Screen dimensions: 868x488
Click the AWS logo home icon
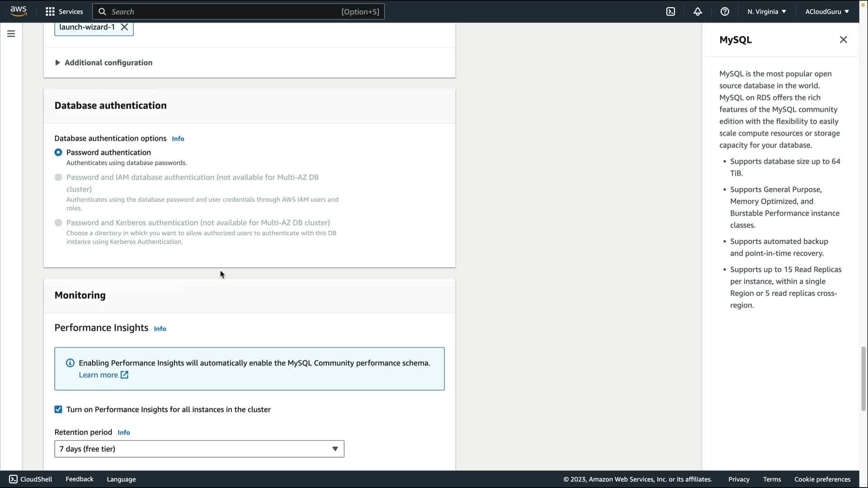18,11
